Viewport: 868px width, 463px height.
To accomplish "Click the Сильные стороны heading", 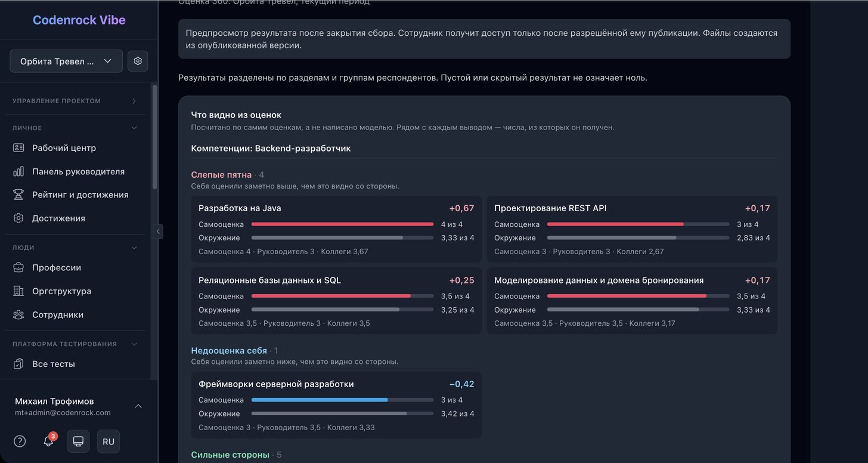I will tap(230, 455).
